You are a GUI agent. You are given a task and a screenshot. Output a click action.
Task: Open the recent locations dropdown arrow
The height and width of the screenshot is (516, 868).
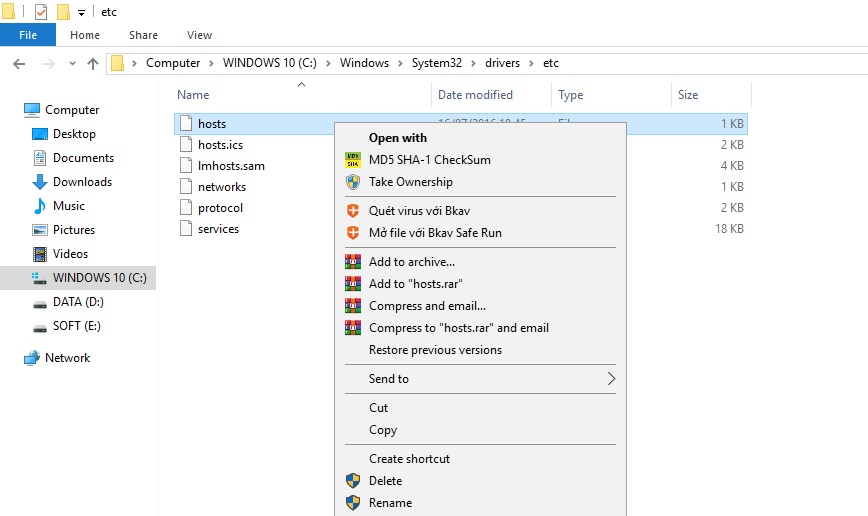tap(72, 64)
